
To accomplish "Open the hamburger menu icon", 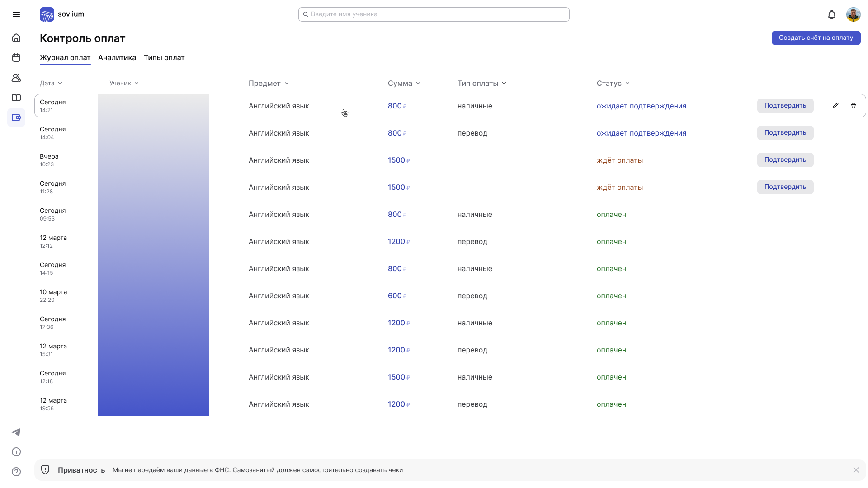I will 16,14.
